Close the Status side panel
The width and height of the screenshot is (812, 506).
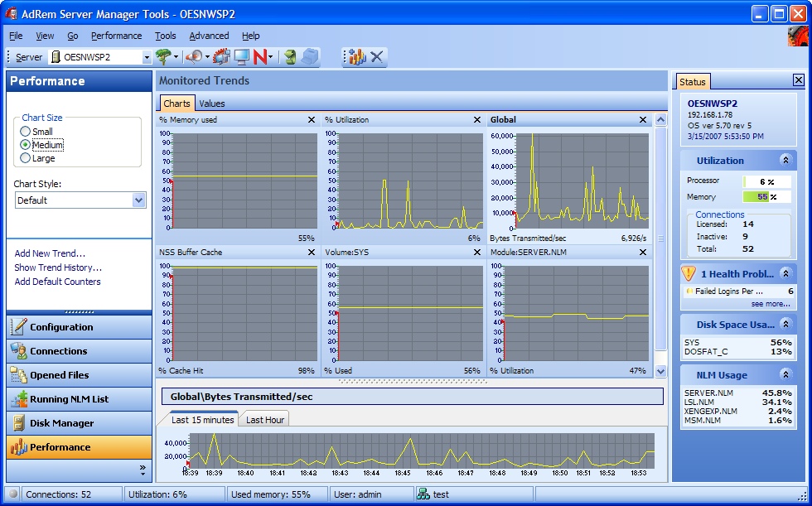(799, 80)
